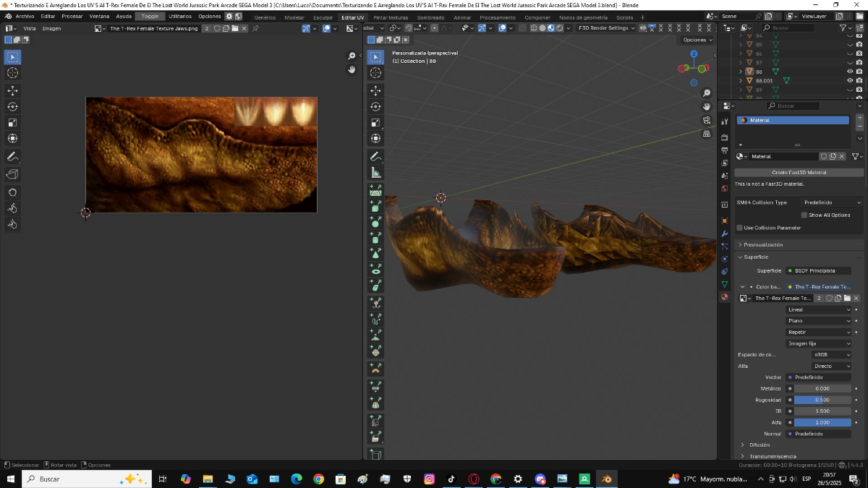Select the 3D viewport Scale tool
This screenshot has width=868, height=488.
(x=375, y=122)
